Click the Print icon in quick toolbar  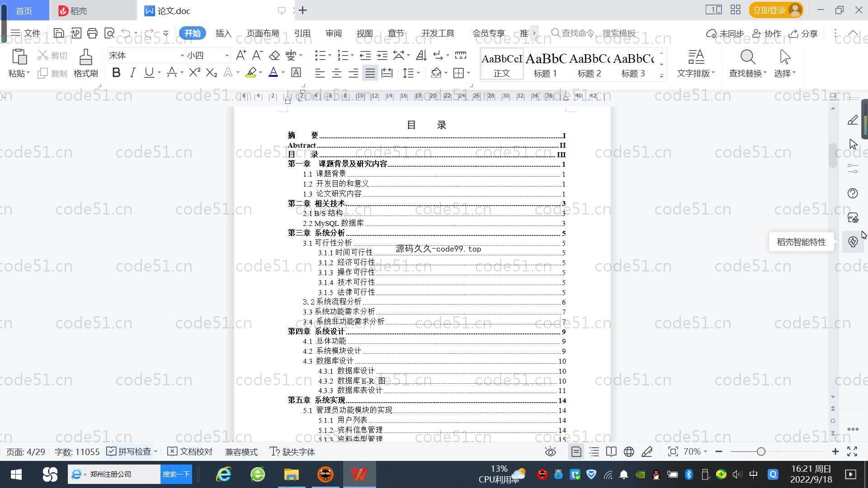(x=92, y=33)
